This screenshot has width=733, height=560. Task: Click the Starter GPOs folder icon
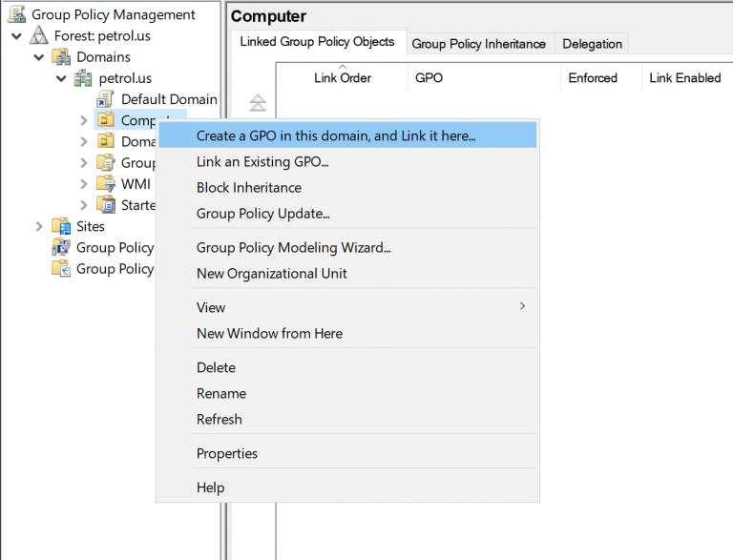[x=106, y=205]
